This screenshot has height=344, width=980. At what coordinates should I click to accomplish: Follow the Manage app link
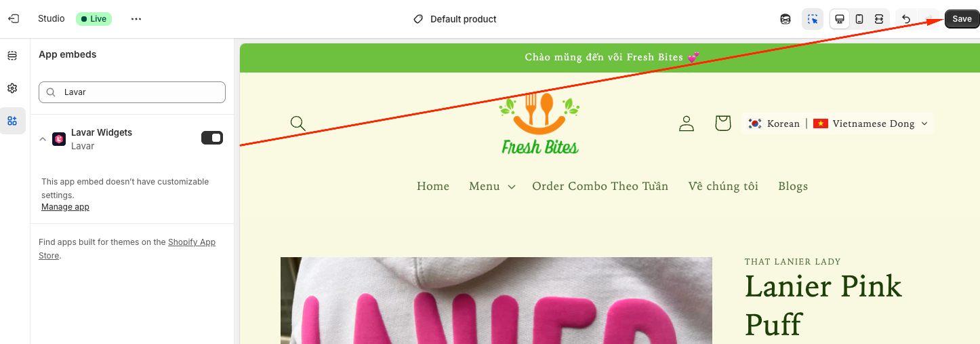coord(65,207)
